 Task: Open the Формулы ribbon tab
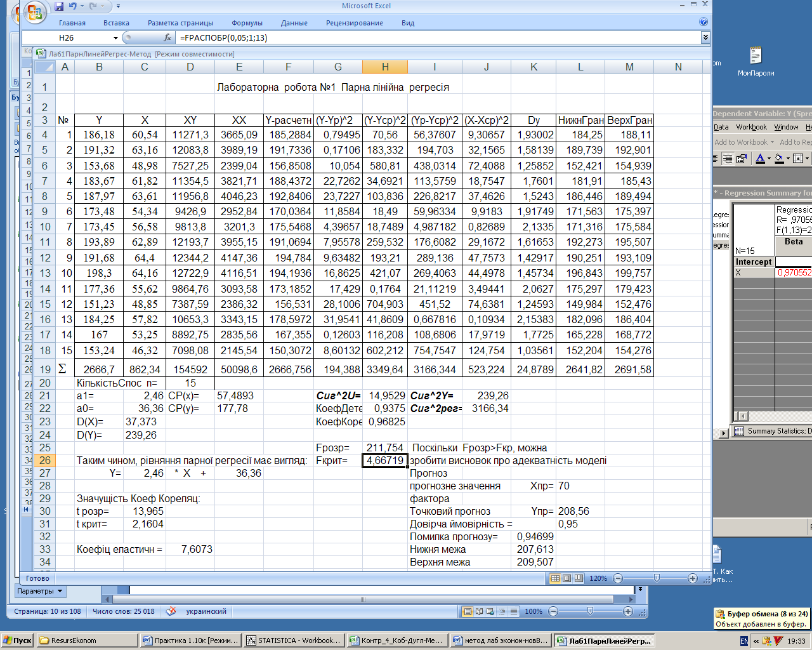(247, 23)
